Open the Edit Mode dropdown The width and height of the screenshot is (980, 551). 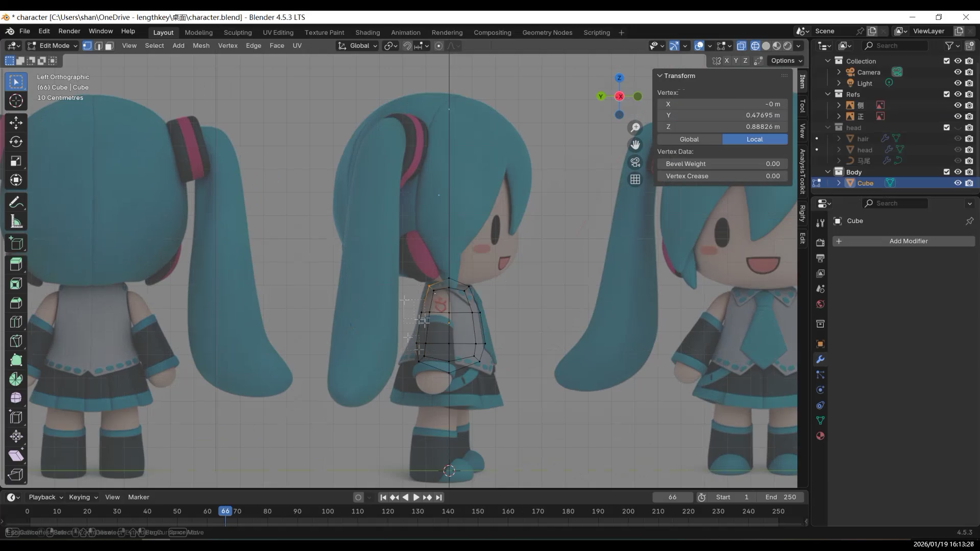coord(53,46)
